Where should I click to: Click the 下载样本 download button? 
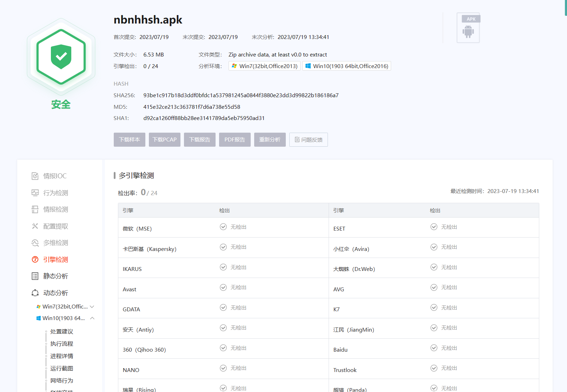pyautogui.click(x=129, y=139)
